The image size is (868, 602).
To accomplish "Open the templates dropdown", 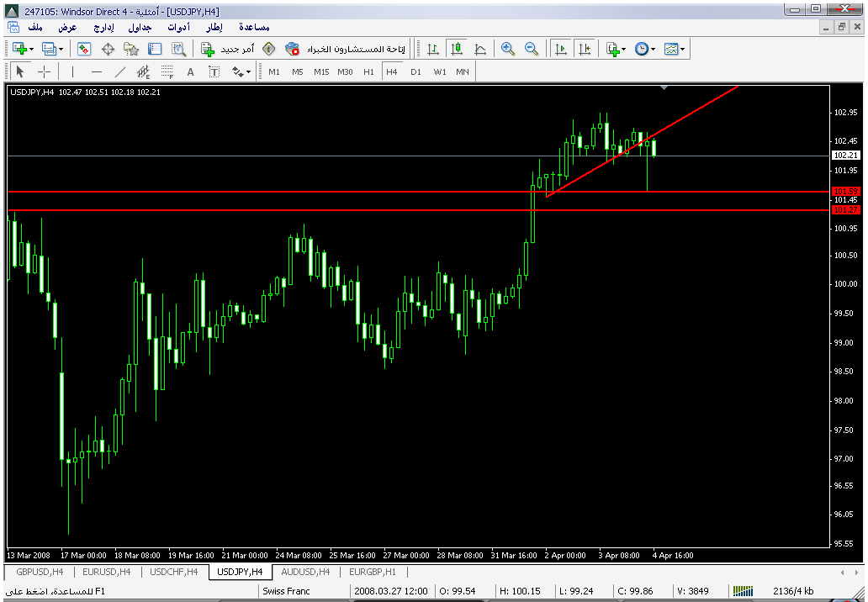I will pyautogui.click(x=674, y=49).
